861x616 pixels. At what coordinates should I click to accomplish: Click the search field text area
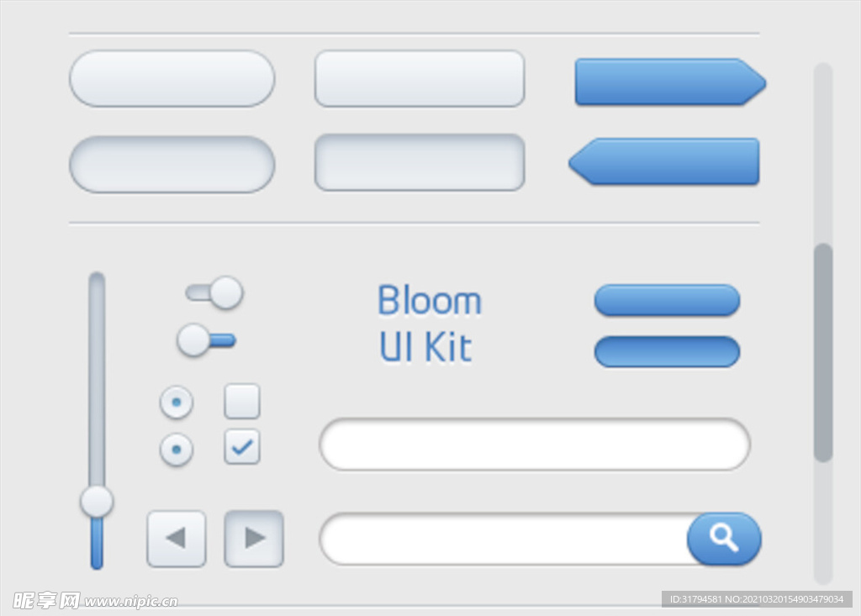[504, 539]
